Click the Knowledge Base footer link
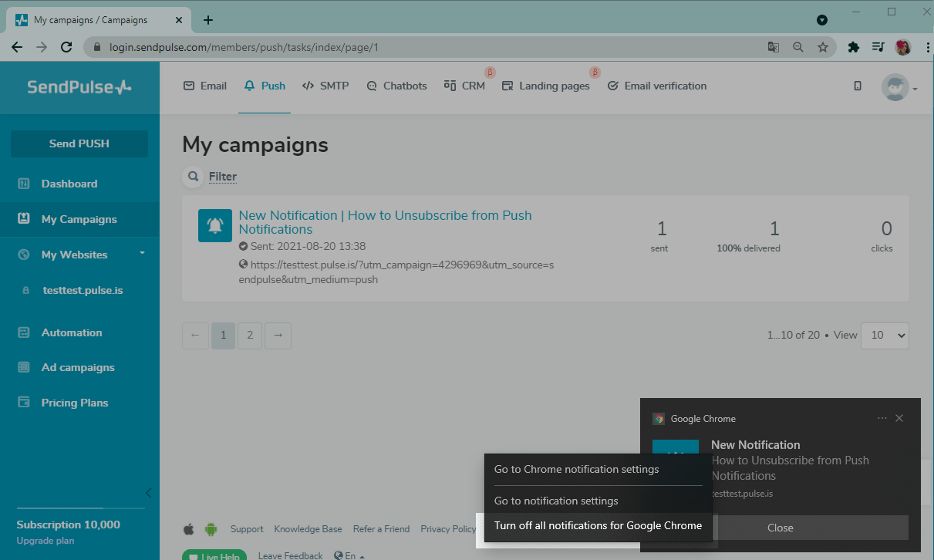Image resolution: width=934 pixels, height=560 pixels. (308, 529)
